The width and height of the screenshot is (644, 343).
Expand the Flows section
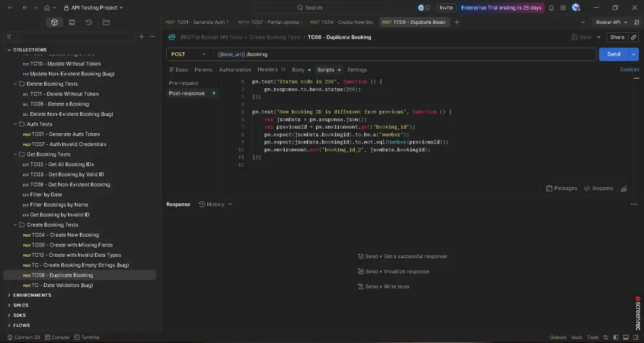(9, 326)
